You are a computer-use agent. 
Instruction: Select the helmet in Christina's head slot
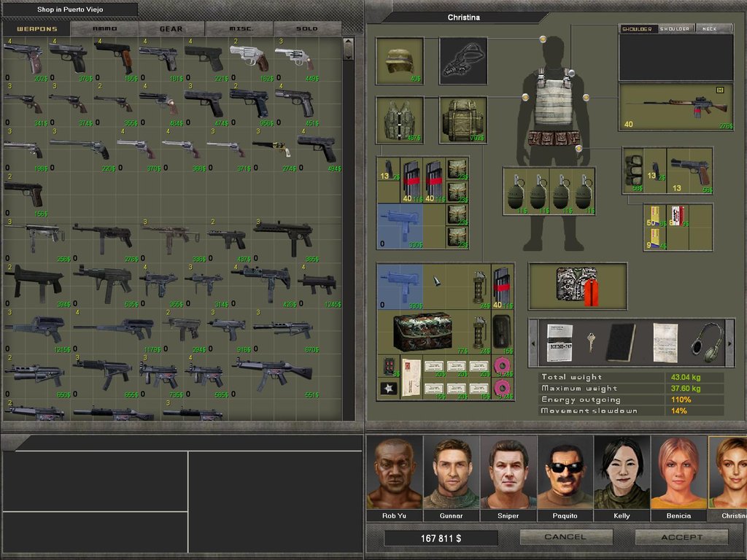point(399,61)
